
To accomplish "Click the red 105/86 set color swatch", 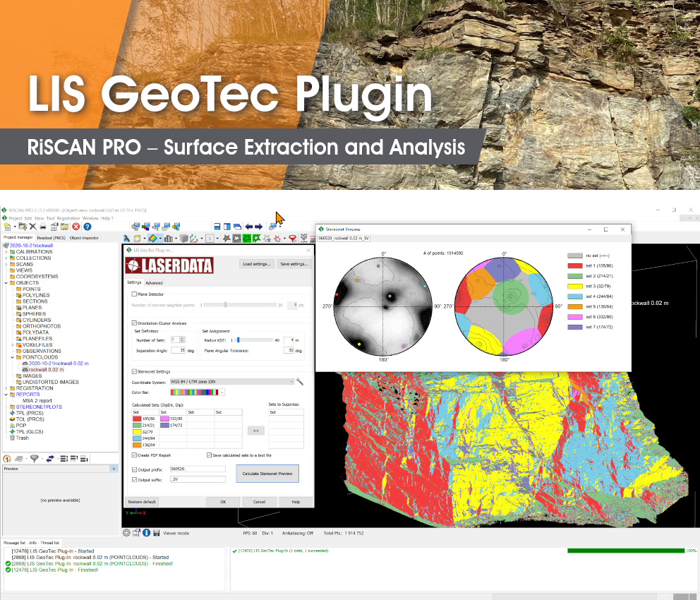I will [x=137, y=419].
